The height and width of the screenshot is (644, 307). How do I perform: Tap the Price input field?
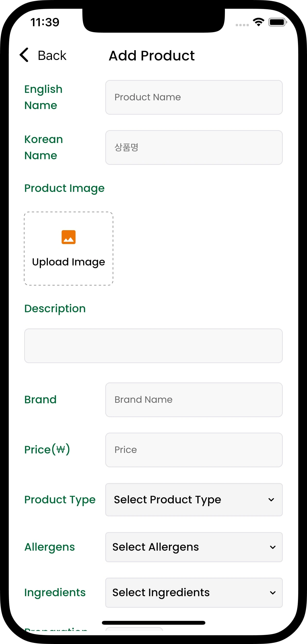(x=194, y=450)
